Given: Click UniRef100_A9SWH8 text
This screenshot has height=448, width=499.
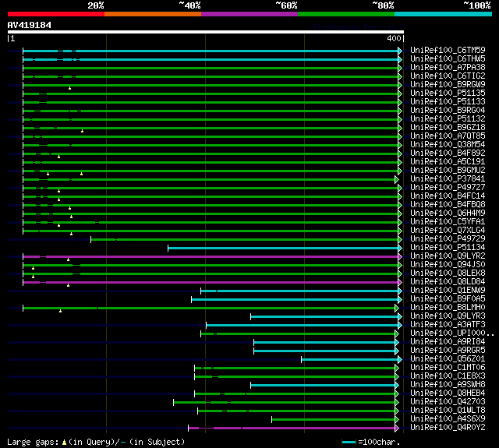Looking at the screenshot, I should tap(448, 385).
